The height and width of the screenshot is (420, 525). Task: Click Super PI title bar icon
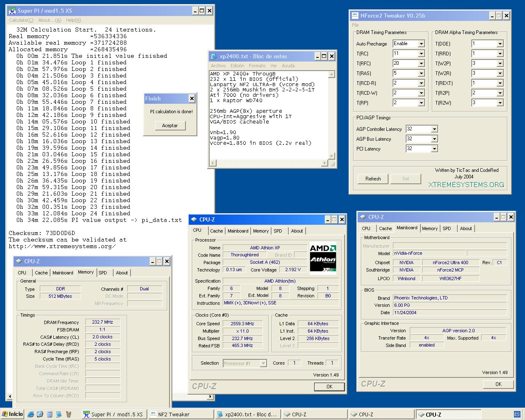click(12, 11)
